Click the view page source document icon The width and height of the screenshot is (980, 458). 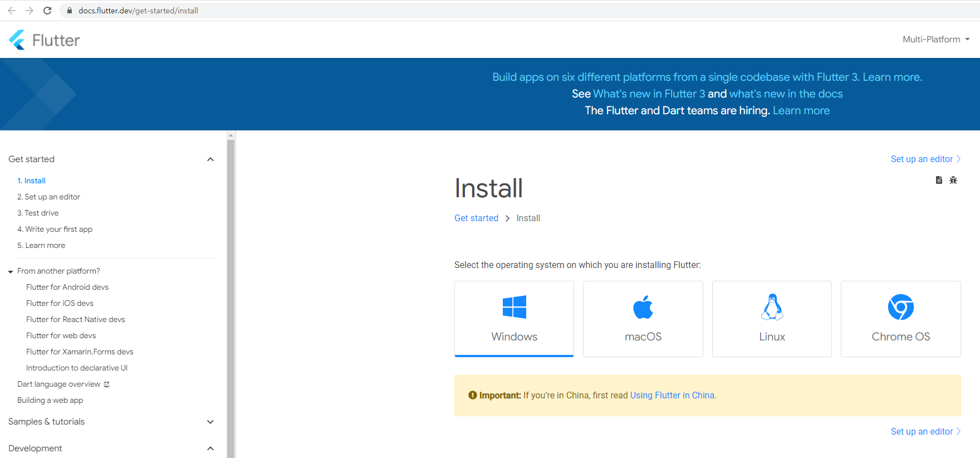(x=939, y=180)
